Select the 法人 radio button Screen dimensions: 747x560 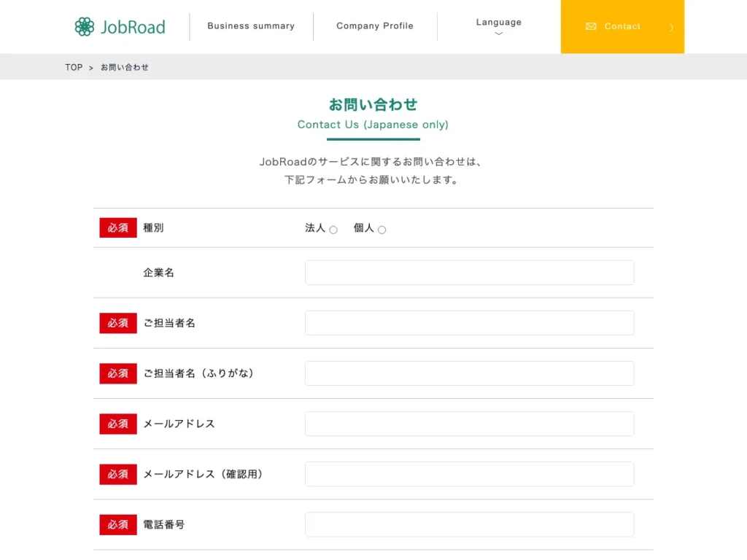click(333, 230)
